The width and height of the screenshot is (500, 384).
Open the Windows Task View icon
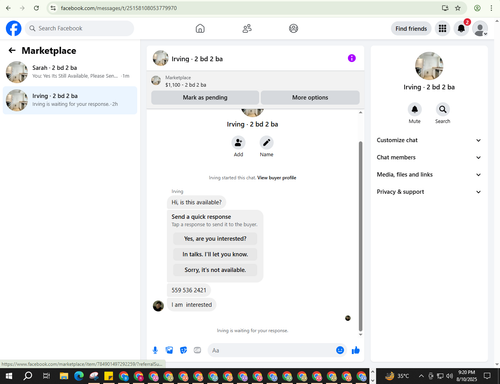point(46,376)
